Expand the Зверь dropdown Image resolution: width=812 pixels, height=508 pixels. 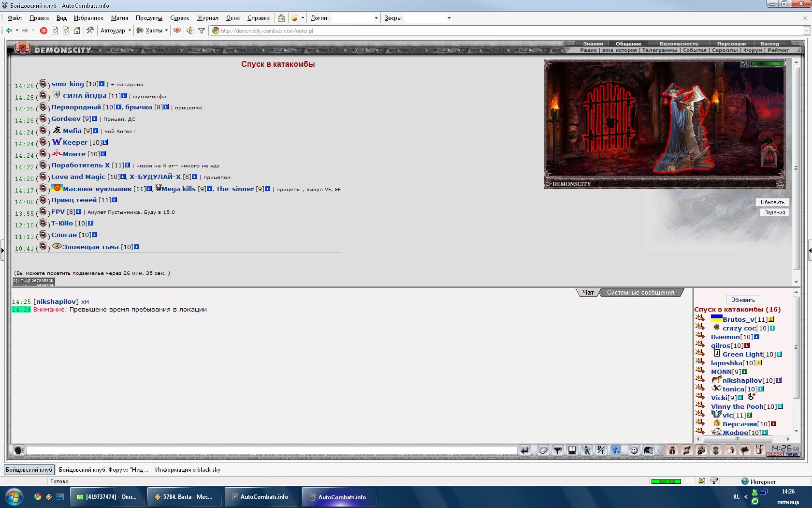[449, 18]
